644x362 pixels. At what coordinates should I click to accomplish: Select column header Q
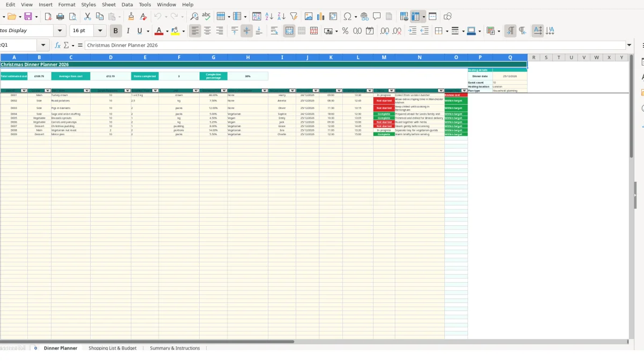[x=510, y=57]
